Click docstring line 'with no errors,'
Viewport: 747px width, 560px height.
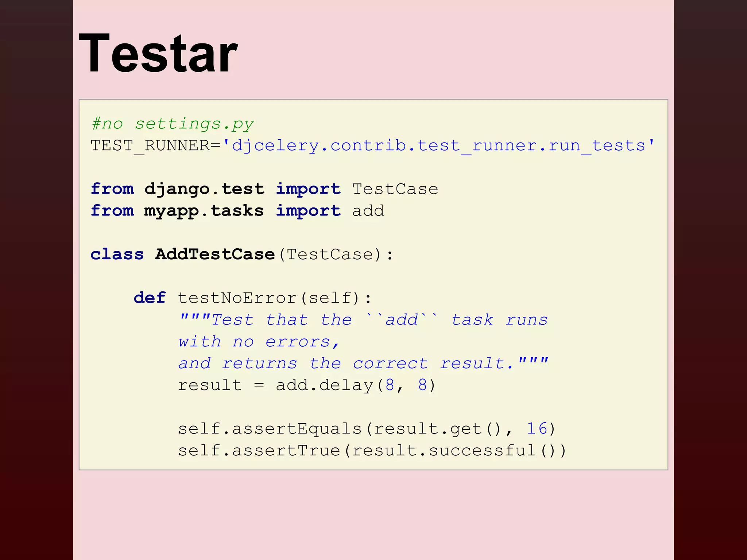(x=259, y=342)
